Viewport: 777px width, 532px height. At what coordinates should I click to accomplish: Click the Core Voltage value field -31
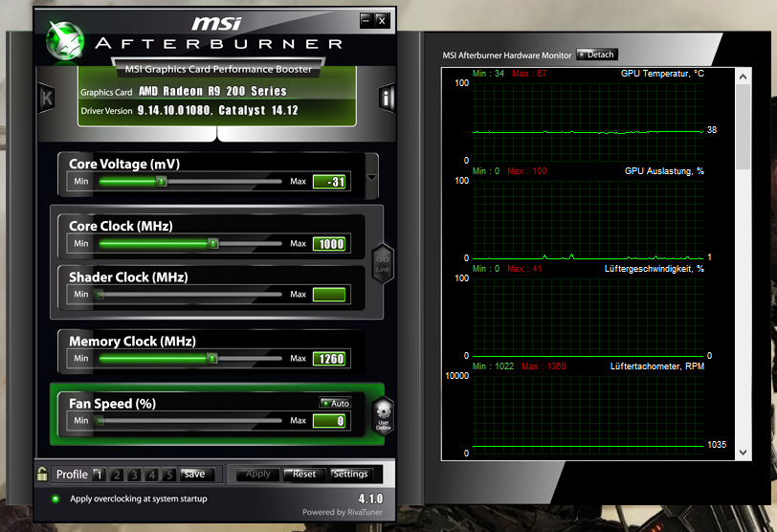coord(329,182)
